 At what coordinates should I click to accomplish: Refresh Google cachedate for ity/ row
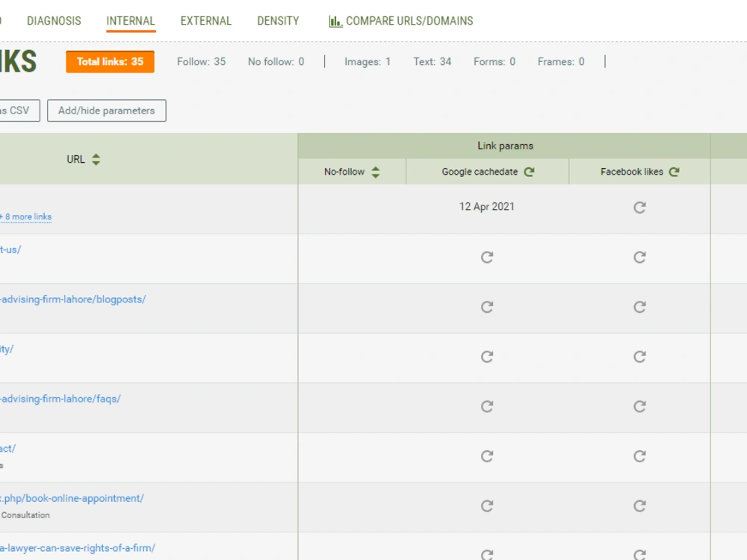487,357
